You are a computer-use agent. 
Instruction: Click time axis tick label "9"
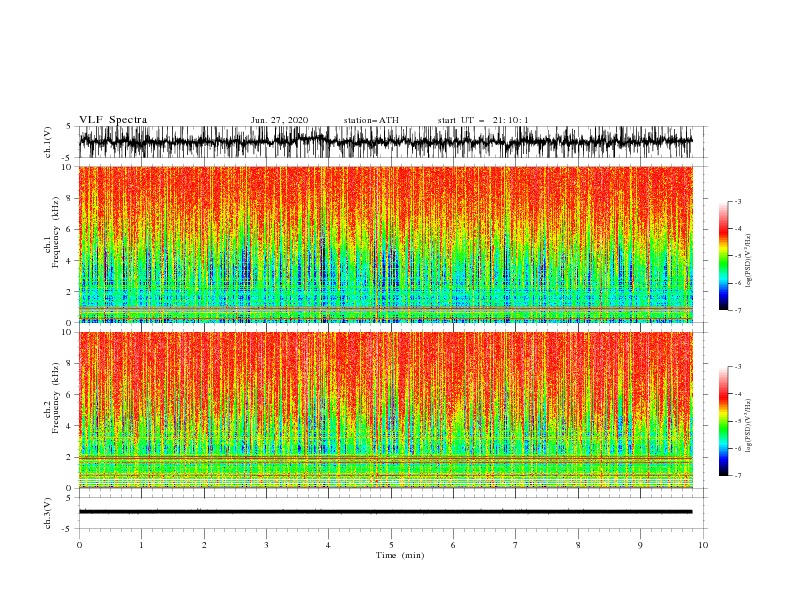[641, 545]
